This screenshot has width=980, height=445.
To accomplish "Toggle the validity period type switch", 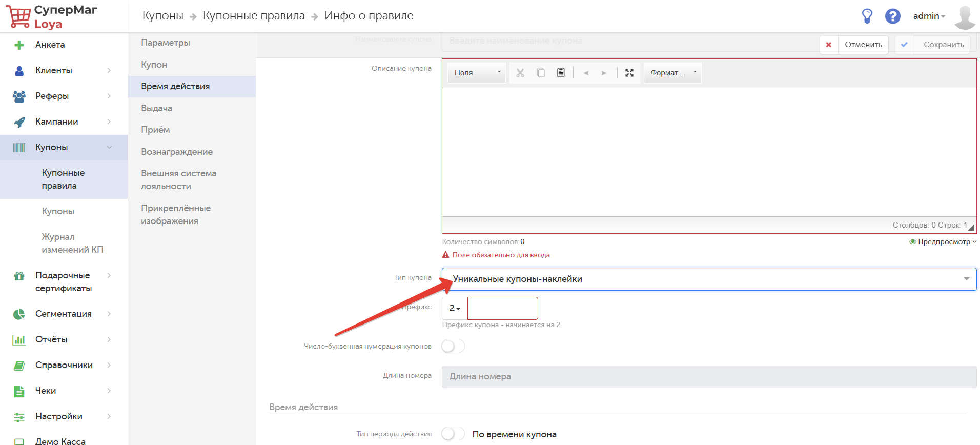I will (x=453, y=434).
